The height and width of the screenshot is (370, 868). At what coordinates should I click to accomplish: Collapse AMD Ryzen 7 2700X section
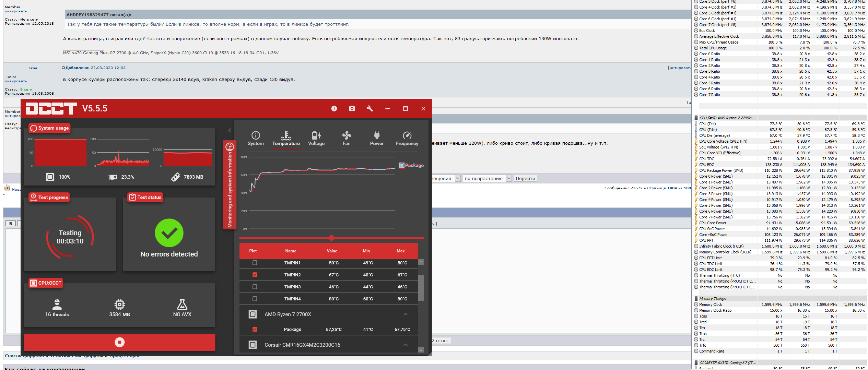[x=406, y=314]
